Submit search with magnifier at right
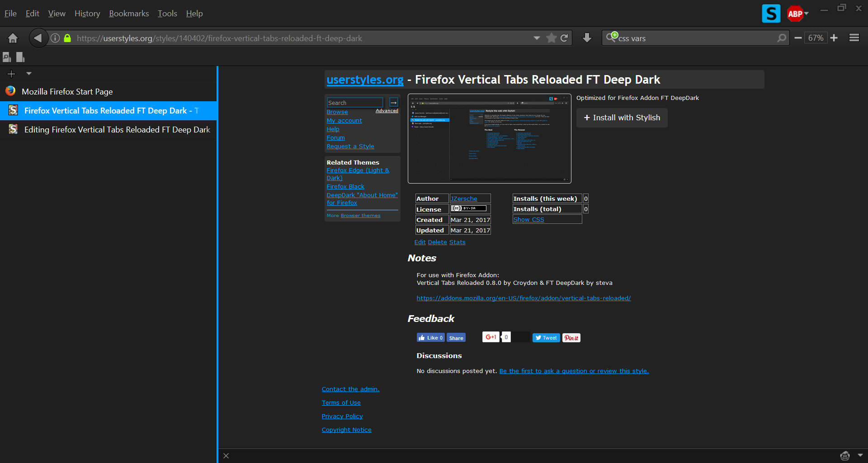 (782, 38)
